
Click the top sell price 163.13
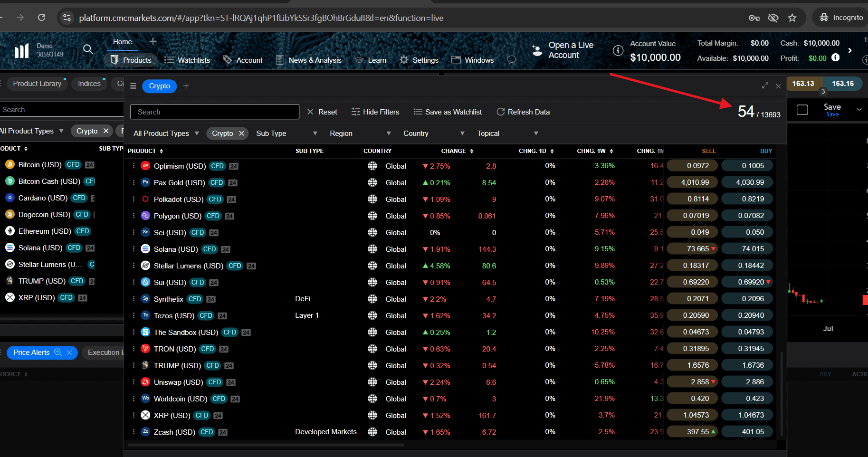pyautogui.click(x=803, y=84)
